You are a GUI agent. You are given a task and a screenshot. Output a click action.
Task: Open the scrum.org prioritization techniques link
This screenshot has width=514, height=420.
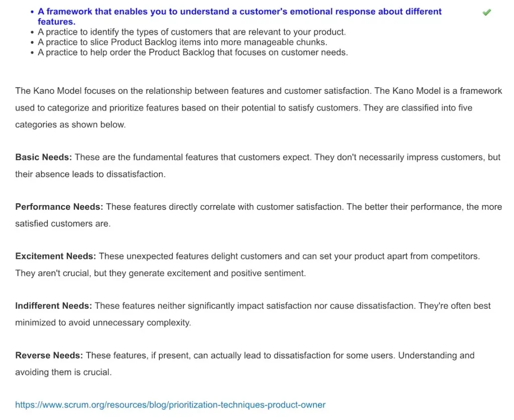(x=170, y=404)
